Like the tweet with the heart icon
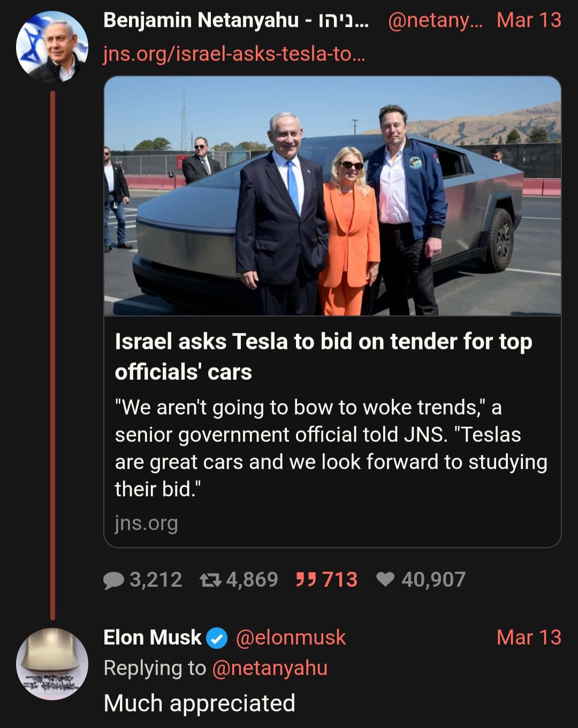This screenshot has height=728, width=578. pos(385,579)
